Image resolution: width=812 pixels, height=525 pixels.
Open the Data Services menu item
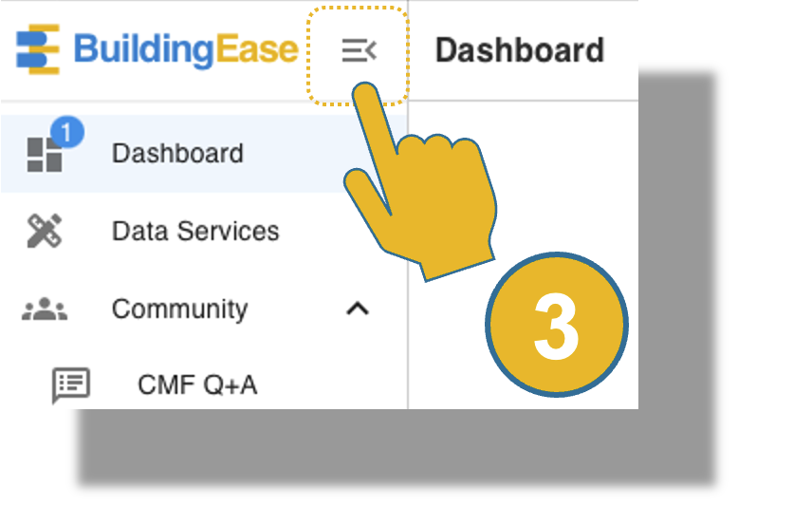coord(195,231)
